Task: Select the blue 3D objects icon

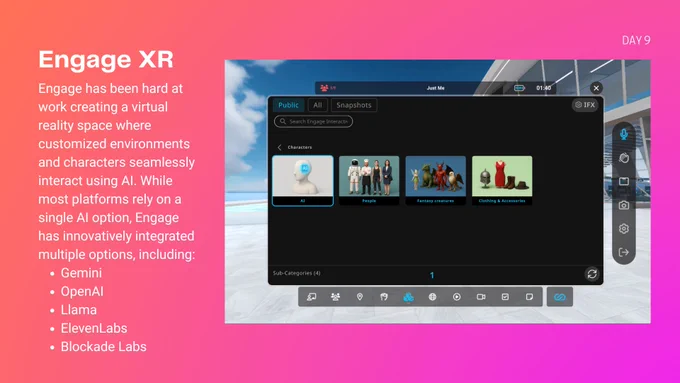Action: tap(408, 297)
